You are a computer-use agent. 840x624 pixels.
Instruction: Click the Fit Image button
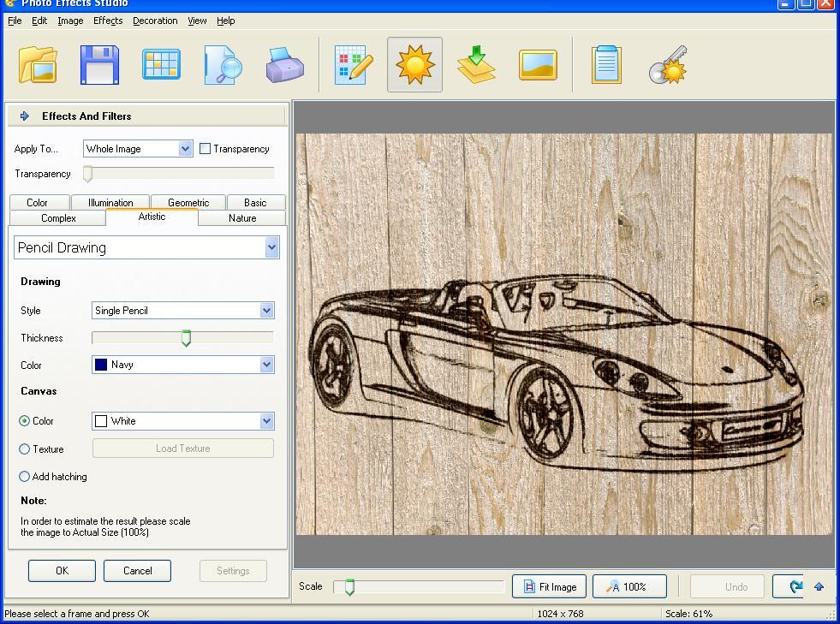click(548, 586)
